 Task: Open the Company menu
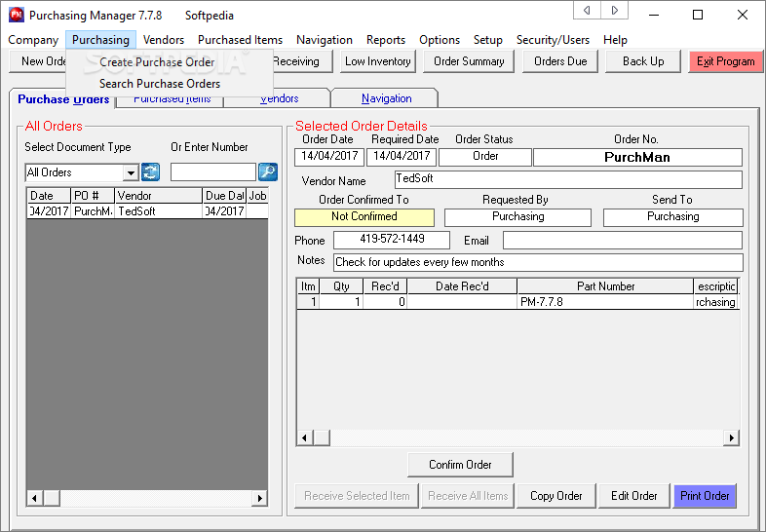33,40
